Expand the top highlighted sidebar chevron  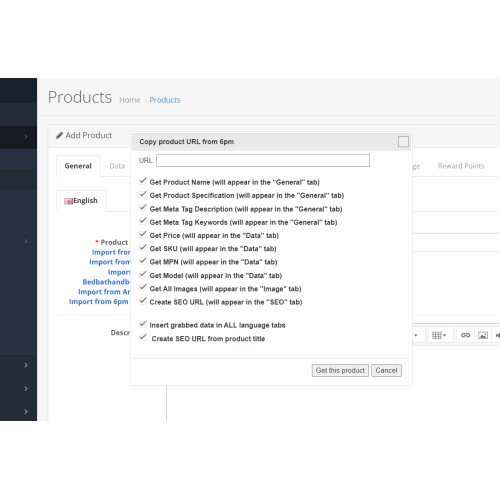point(26,136)
